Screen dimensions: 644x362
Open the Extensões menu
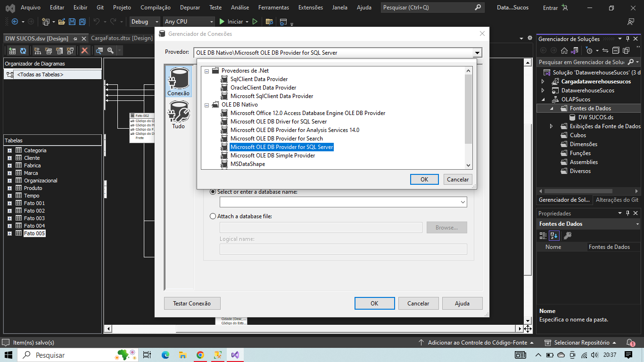pyautogui.click(x=311, y=8)
